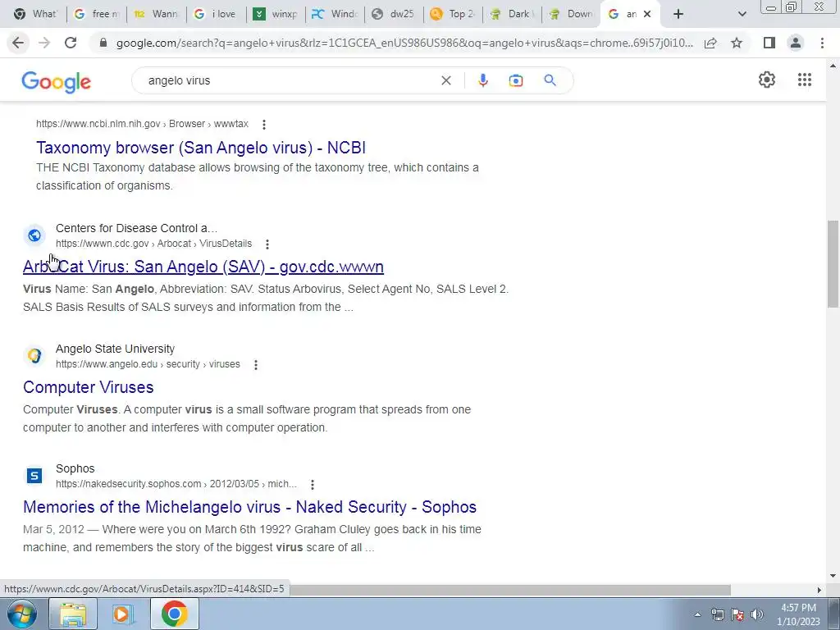Open the volume speaker tray icon
This screenshot has height=630, width=840.
point(757,614)
